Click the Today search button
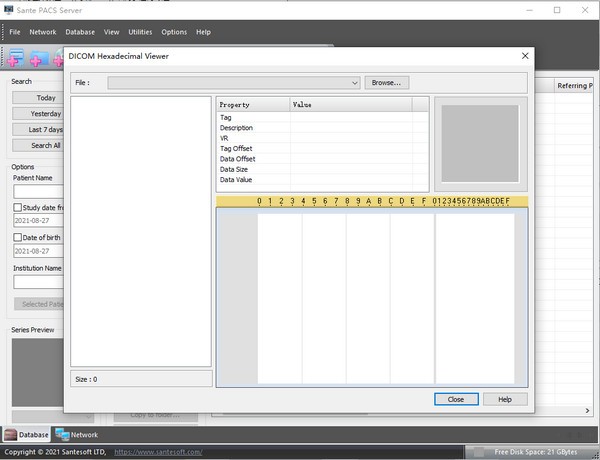The height and width of the screenshot is (460, 600). click(46, 98)
